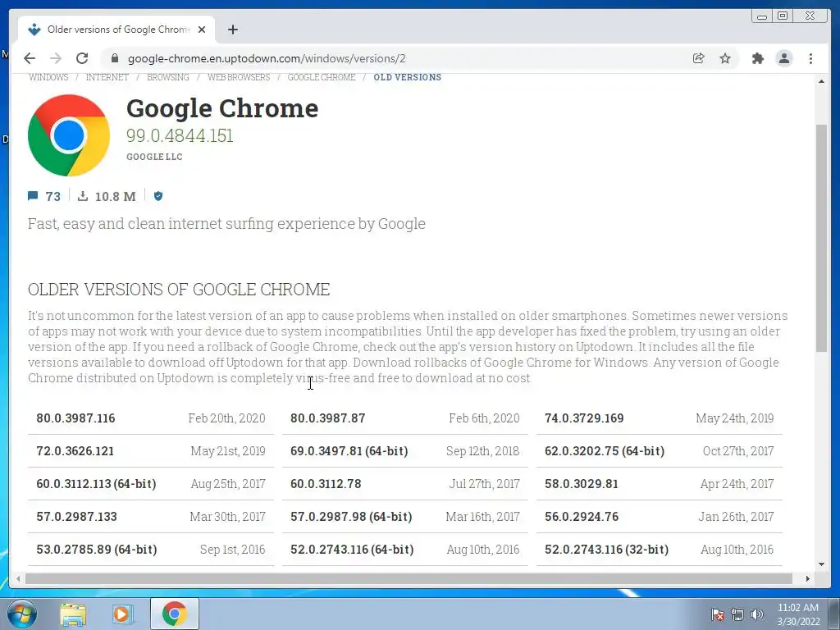Select version 62.0.3202.75 (64-bit)
This screenshot has width=840, height=630.
click(x=605, y=451)
